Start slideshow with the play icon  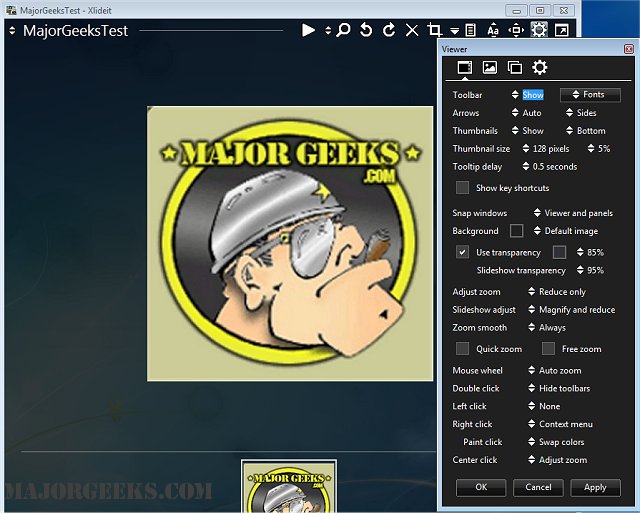tap(308, 30)
